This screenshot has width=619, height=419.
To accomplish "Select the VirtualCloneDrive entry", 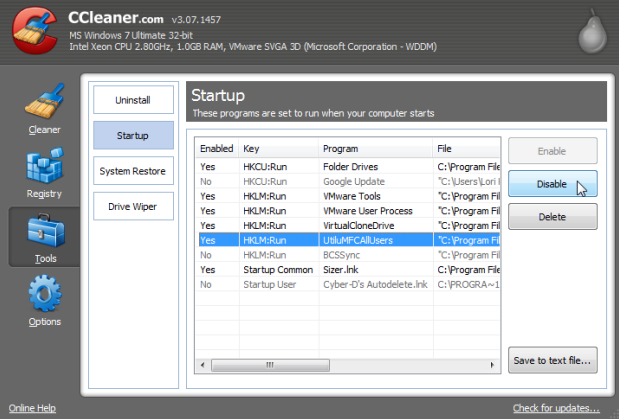I will (348, 225).
